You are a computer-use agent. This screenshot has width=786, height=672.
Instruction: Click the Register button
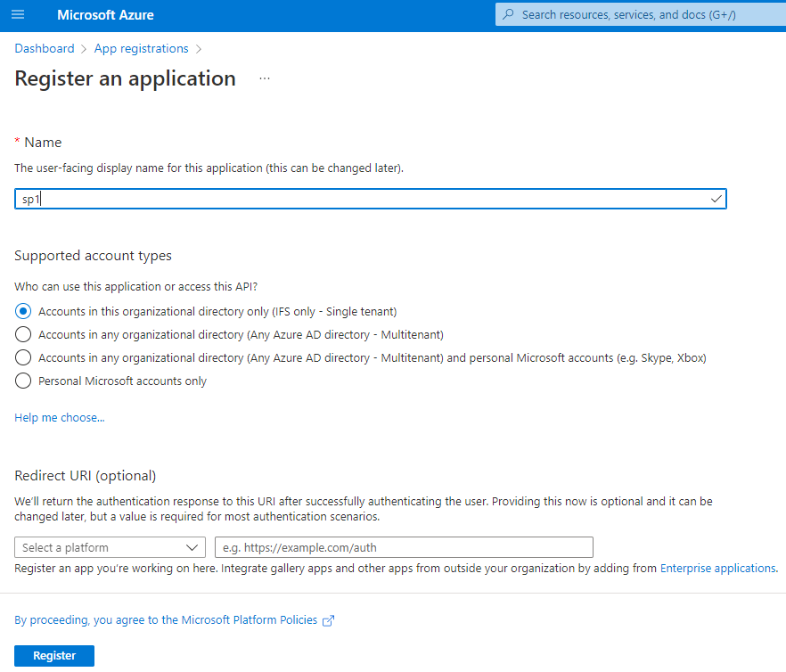54,656
